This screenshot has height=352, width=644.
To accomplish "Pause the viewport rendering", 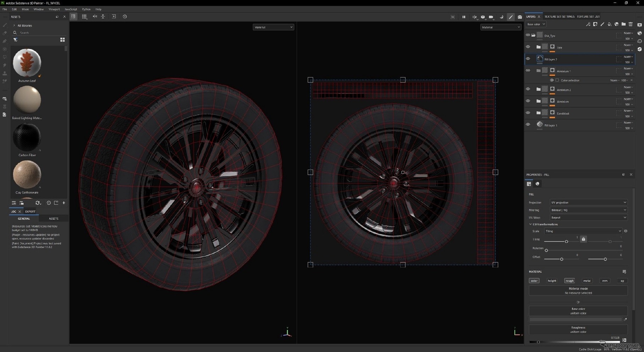I will (464, 17).
